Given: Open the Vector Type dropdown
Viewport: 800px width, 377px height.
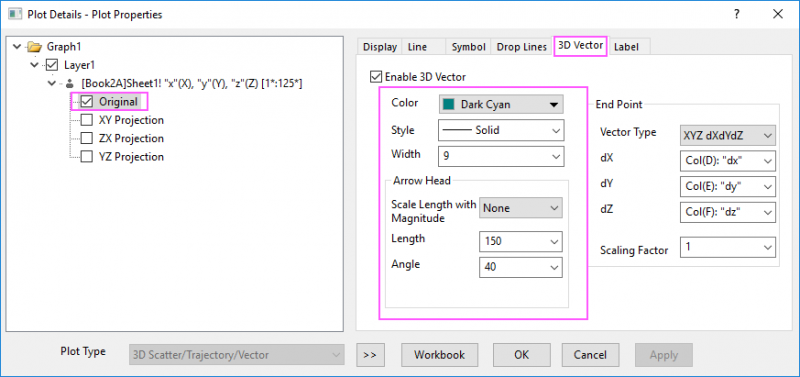Looking at the screenshot, I should (x=728, y=136).
